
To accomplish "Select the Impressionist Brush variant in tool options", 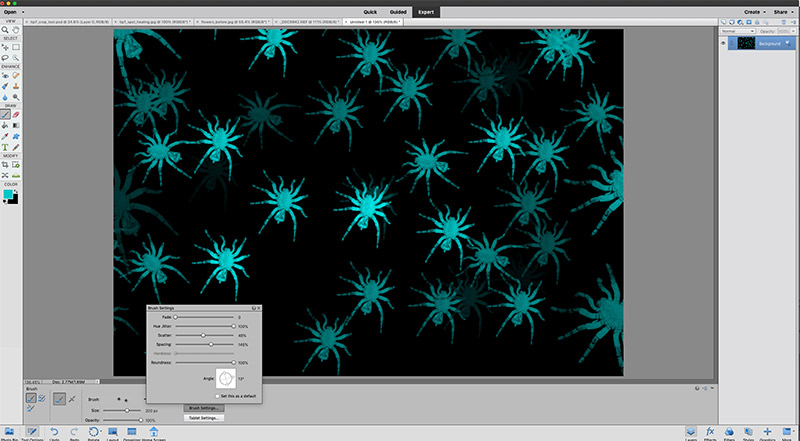I will pyautogui.click(x=42, y=398).
